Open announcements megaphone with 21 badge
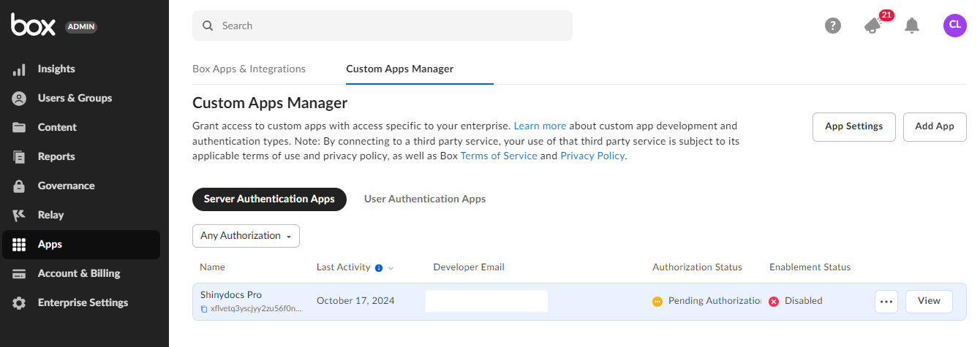The width and height of the screenshot is (980, 347). tap(872, 26)
